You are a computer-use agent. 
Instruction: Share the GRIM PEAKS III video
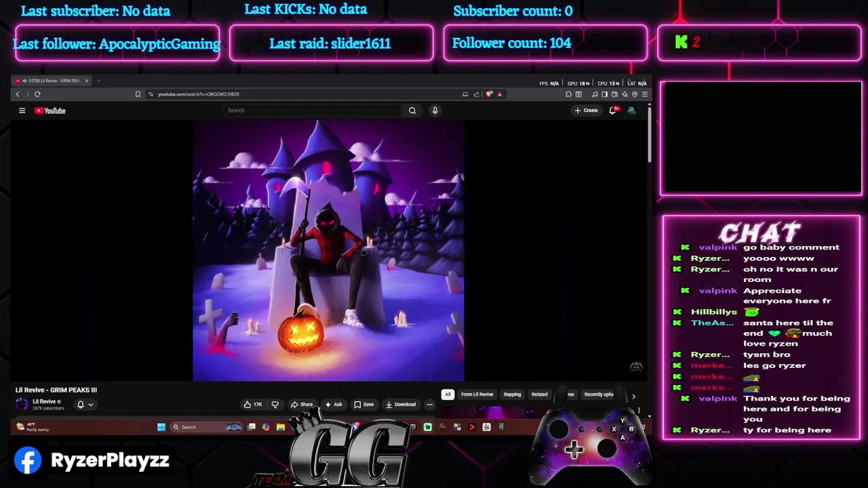tap(302, 405)
